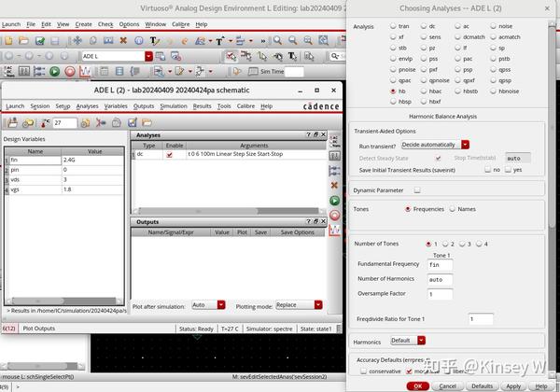This screenshot has width=560, height=392.
Task: Open the Simulation menu in ADE L
Action: click(174, 106)
